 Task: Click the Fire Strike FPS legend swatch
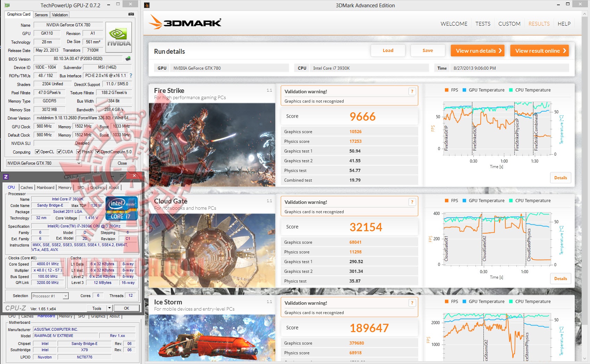[447, 90]
